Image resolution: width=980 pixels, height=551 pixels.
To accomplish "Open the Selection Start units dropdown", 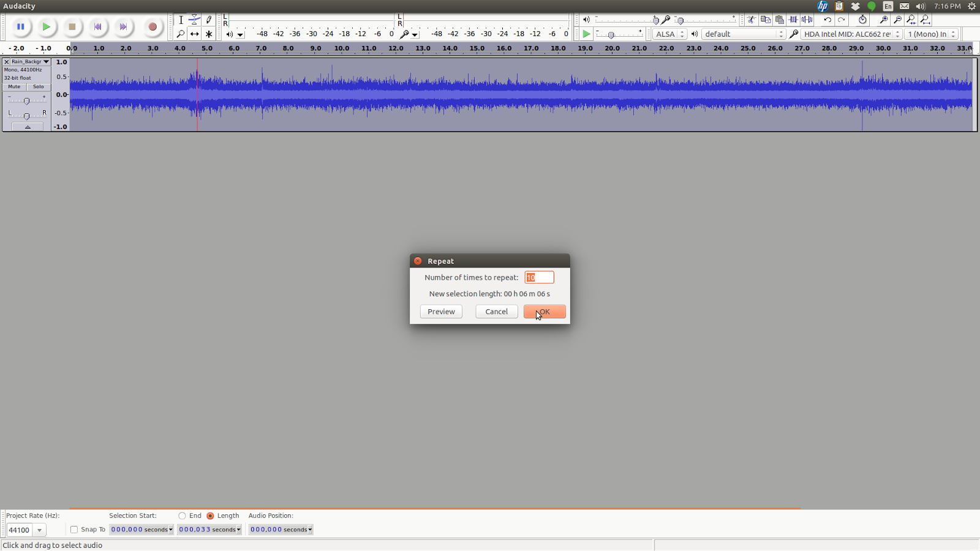I will pos(170,530).
